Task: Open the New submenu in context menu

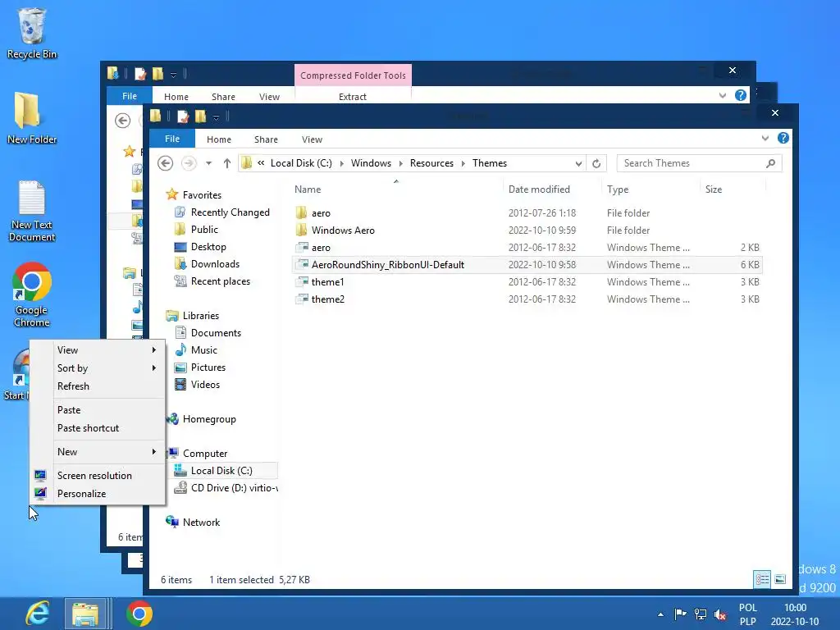Action: [x=97, y=452]
